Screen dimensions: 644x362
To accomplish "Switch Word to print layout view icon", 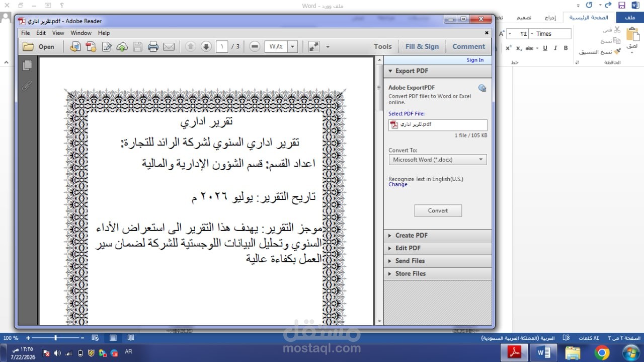I will (x=113, y=338).
